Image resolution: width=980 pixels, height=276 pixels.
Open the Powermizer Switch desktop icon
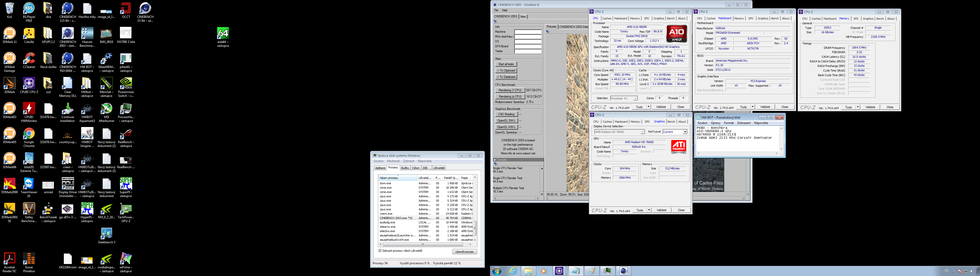(x=126, y=87)
